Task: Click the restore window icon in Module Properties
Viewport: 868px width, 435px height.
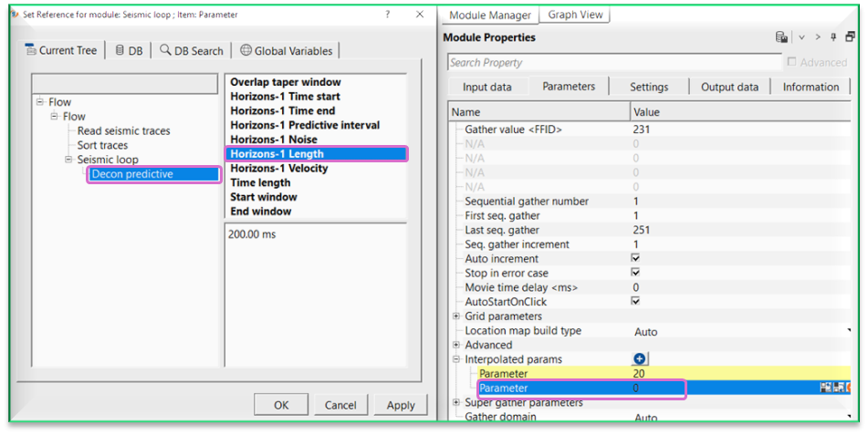Action: pos(850,37)
